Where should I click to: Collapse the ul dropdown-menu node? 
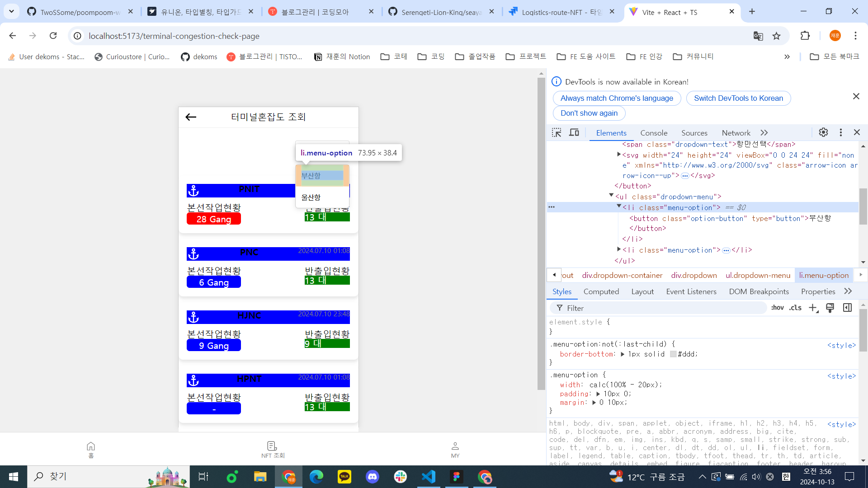click(611, 196)
